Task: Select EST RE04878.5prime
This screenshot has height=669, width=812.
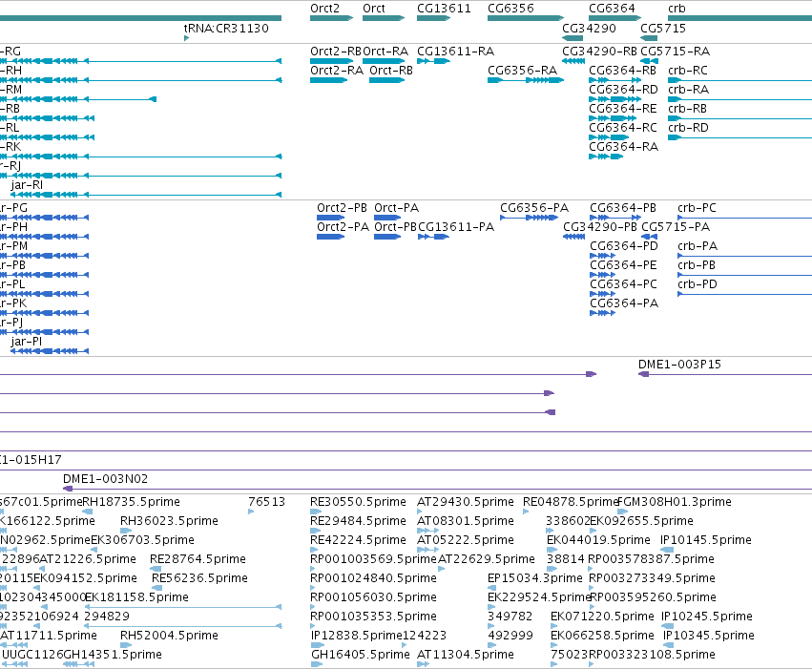Action: [526, 512]
